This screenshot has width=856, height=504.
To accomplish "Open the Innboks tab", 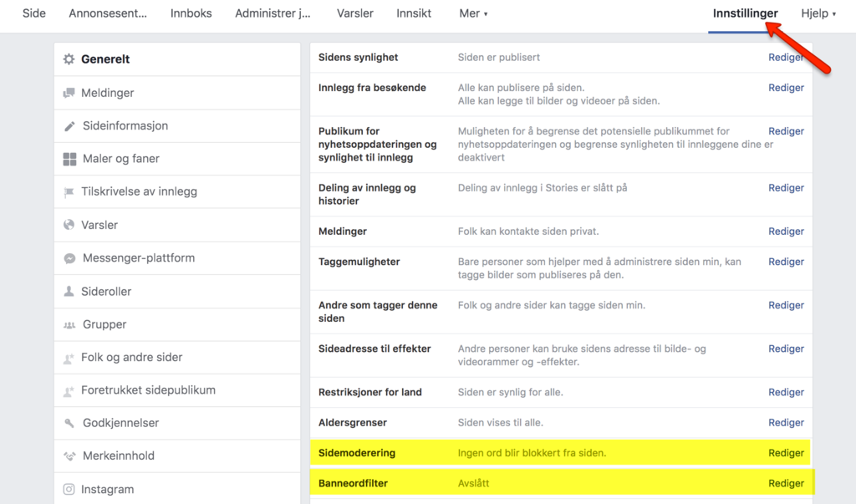I will (x=191, y=13).
